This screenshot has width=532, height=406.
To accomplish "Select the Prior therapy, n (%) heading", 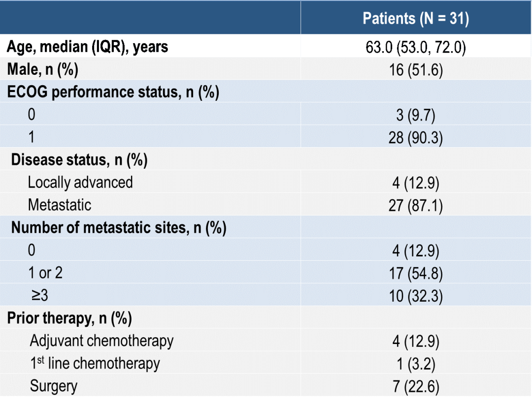I will tap(69, 318).
